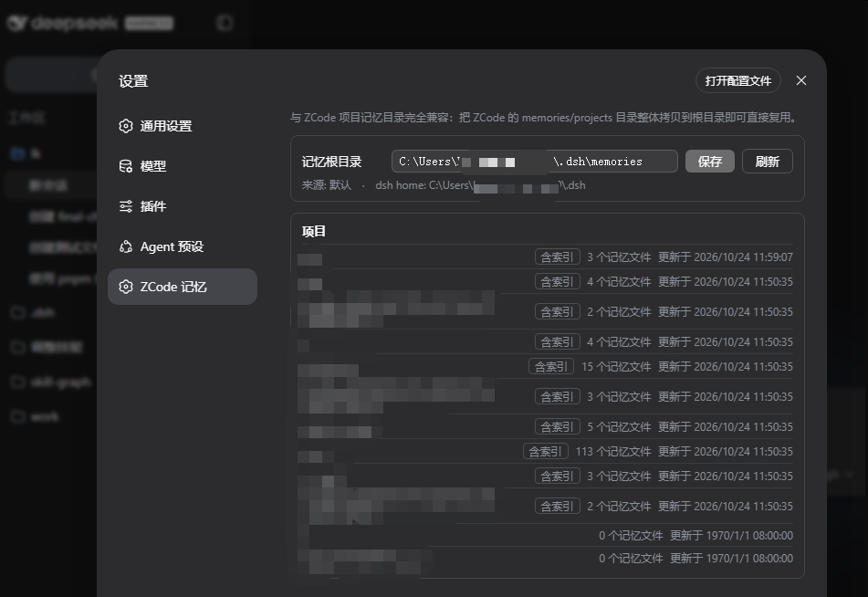Click 更新于 2026/10/24 11:59:07 timestamp
The width and height of the screenshot is (868, 597).
click(726, 257)
